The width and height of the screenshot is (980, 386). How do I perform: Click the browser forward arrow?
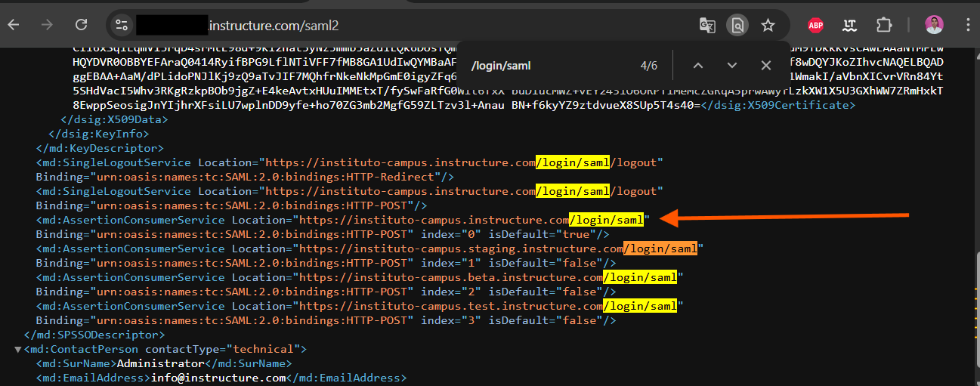[47, 25]
